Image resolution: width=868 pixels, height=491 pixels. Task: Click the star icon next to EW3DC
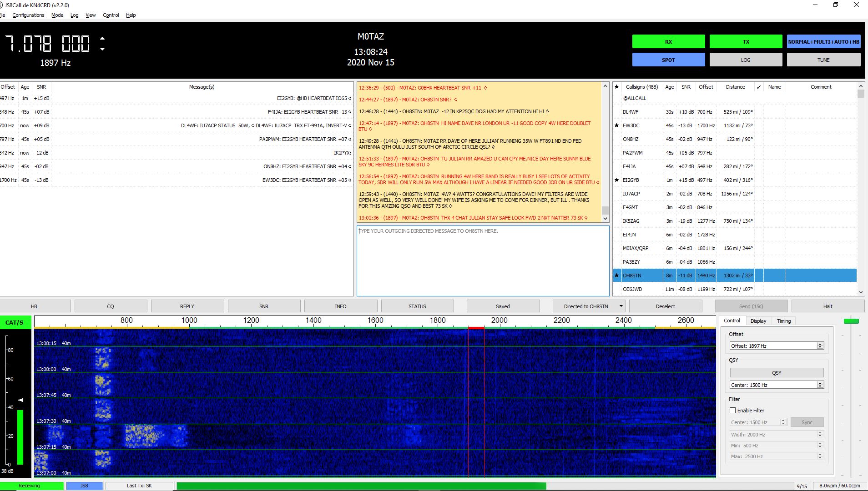617,125
